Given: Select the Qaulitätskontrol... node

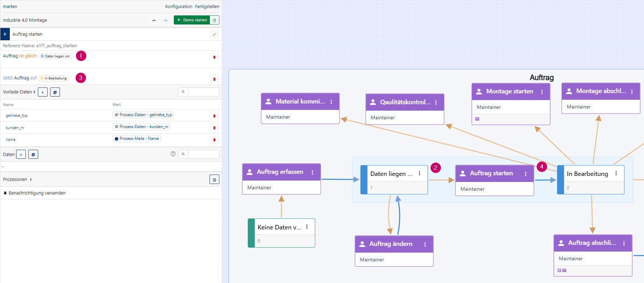Looking at the screenshot, I should (405, 109).
